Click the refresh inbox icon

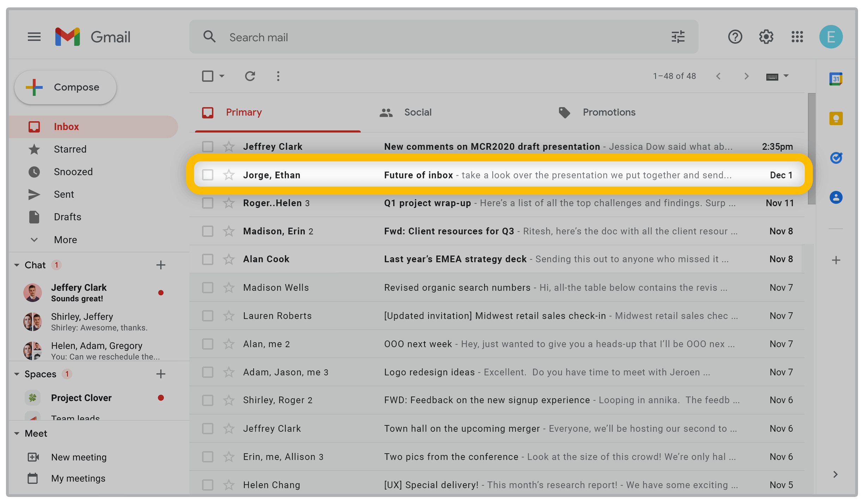click(250, 76)
